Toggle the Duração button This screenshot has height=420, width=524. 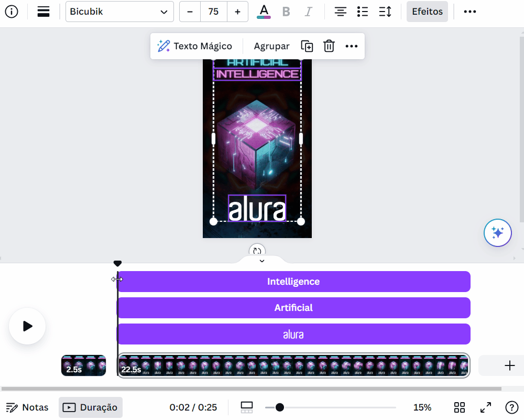point(91,407)
